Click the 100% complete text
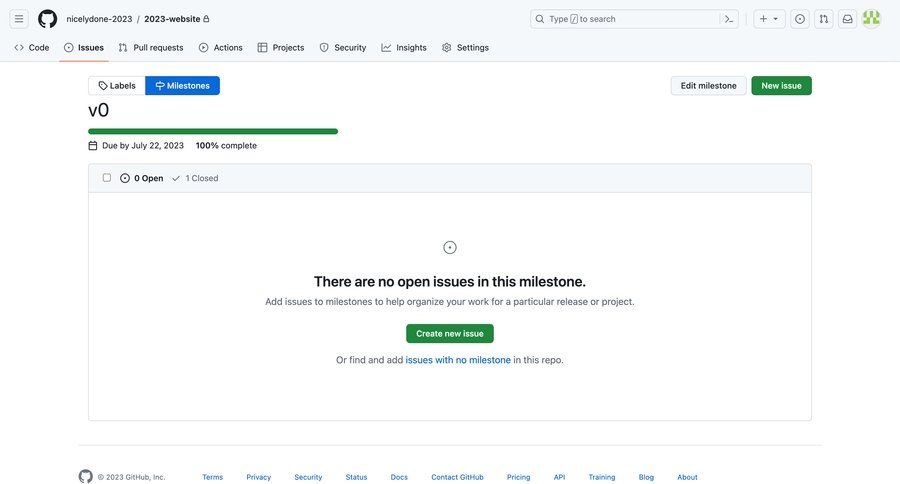 pyautogui.click(x=226, y=146)
